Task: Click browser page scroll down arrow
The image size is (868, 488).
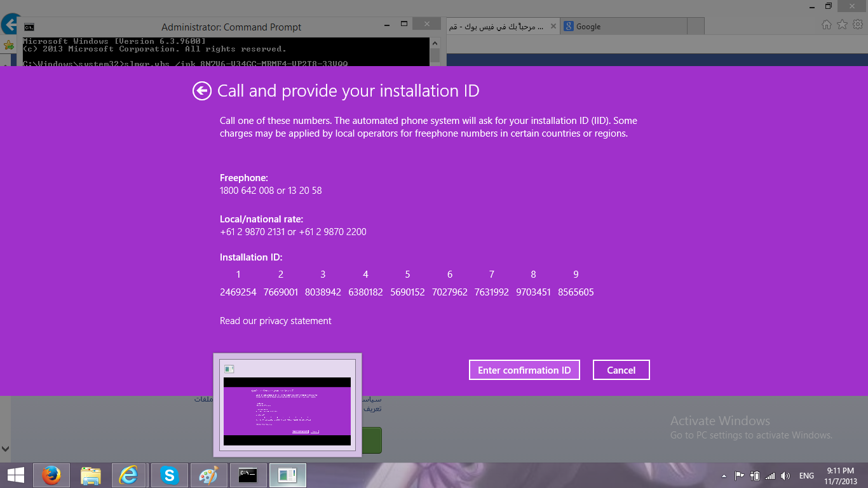Action: (5, 448)
